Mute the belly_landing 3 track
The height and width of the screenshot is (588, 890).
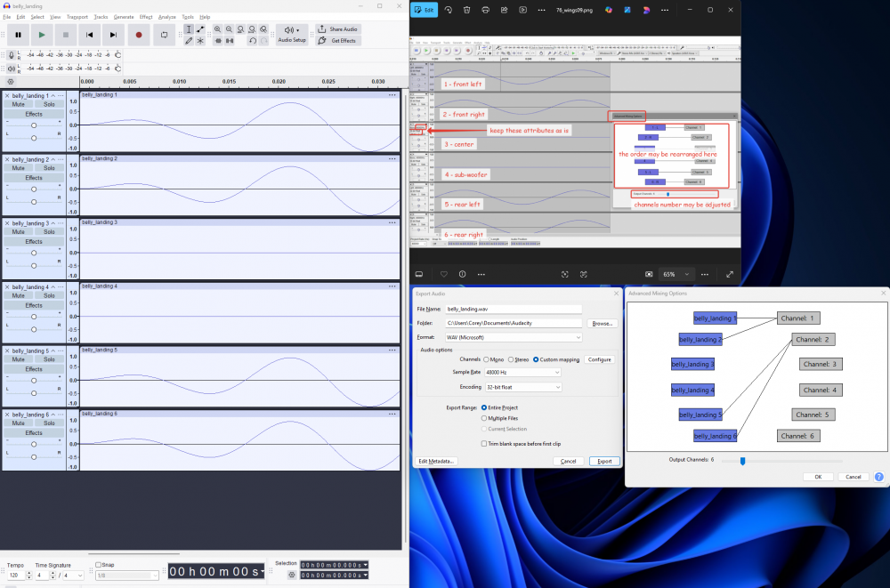pos(18,231)
